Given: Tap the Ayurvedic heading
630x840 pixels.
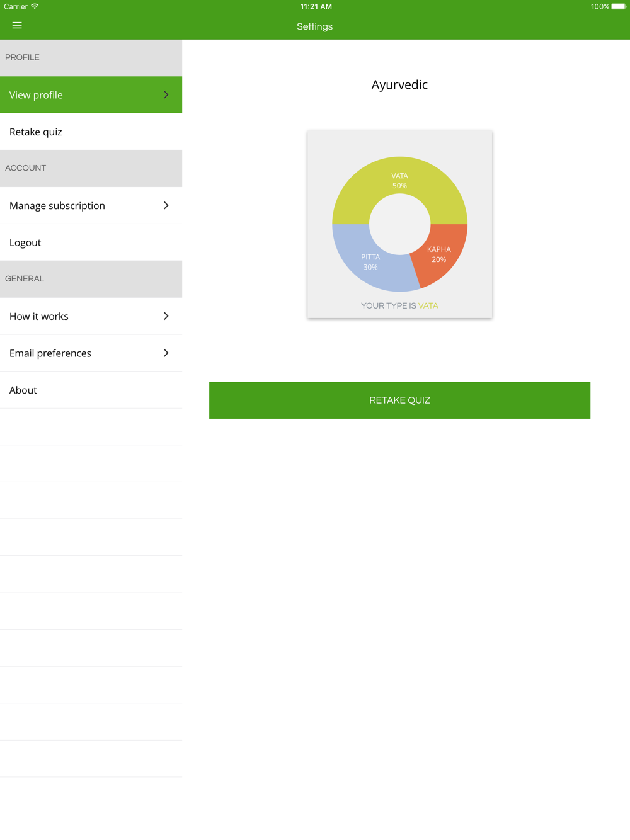Looking at the screenshot, I should (x=399, y=84).
